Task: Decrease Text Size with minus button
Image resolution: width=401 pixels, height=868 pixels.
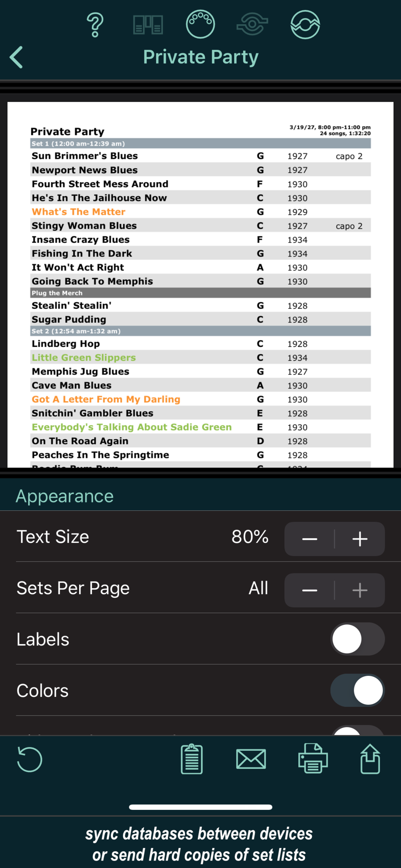Action: click(x=309, y=539)
